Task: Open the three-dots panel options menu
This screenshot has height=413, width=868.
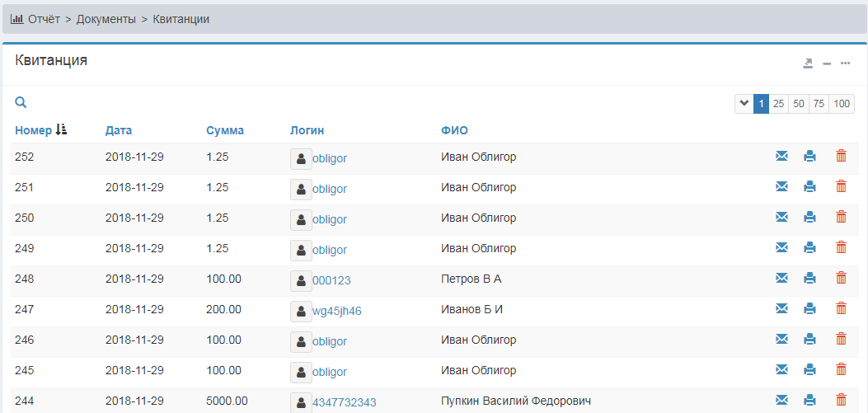Action: pos(845,63)
